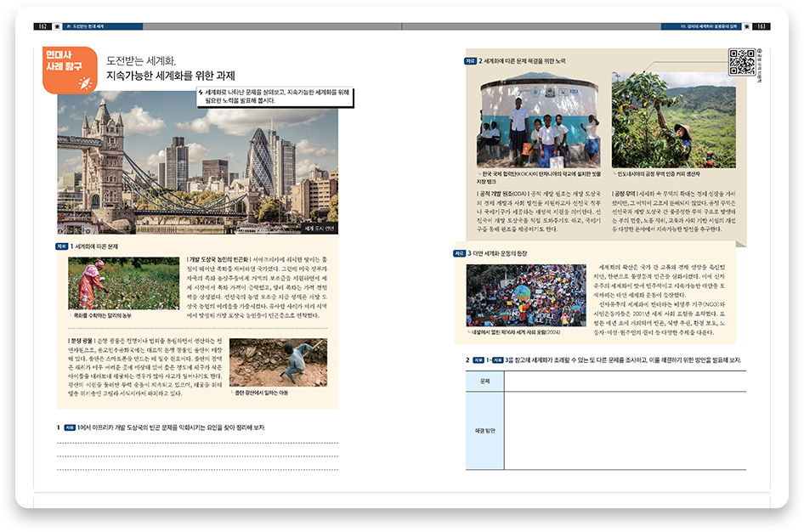
Task: Click the blue chapter header bar on page 163
Action: 701,26
